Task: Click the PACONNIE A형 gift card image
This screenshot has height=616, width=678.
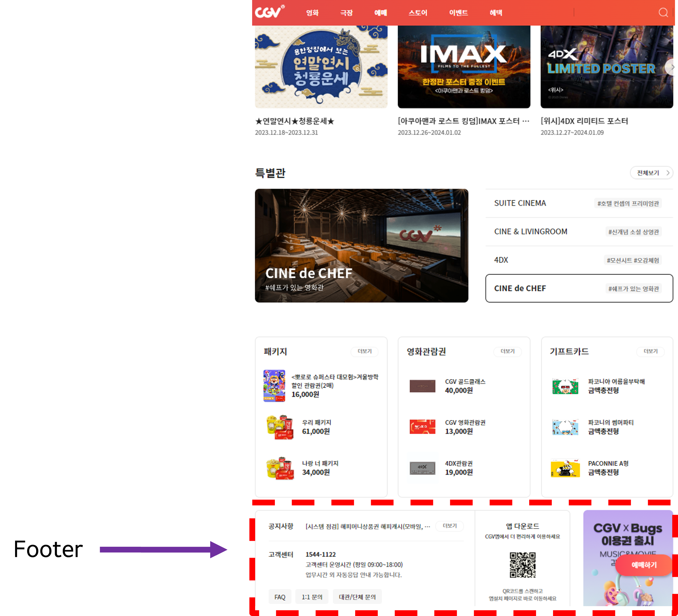Action: click(x=565, y=468)
